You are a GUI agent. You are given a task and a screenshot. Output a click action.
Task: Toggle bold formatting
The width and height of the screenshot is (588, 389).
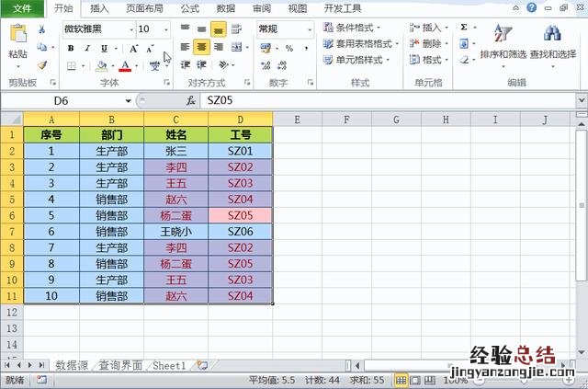click(71, 48)
